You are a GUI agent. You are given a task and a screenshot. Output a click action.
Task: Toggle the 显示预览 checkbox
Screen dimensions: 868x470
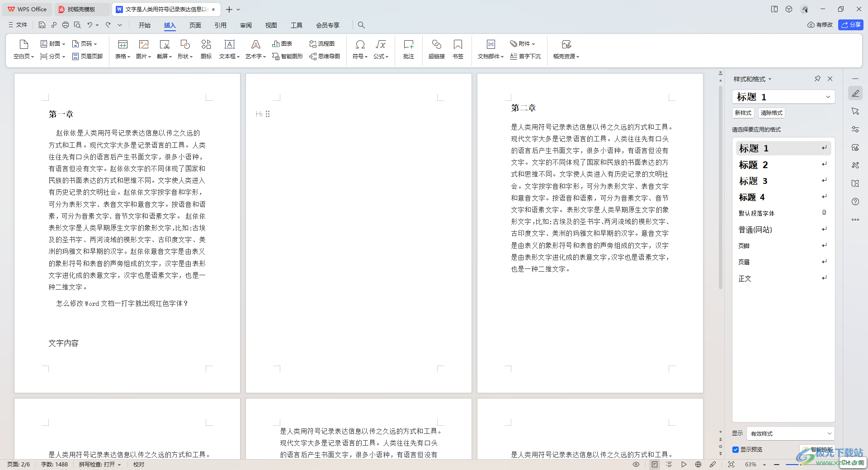736,450
